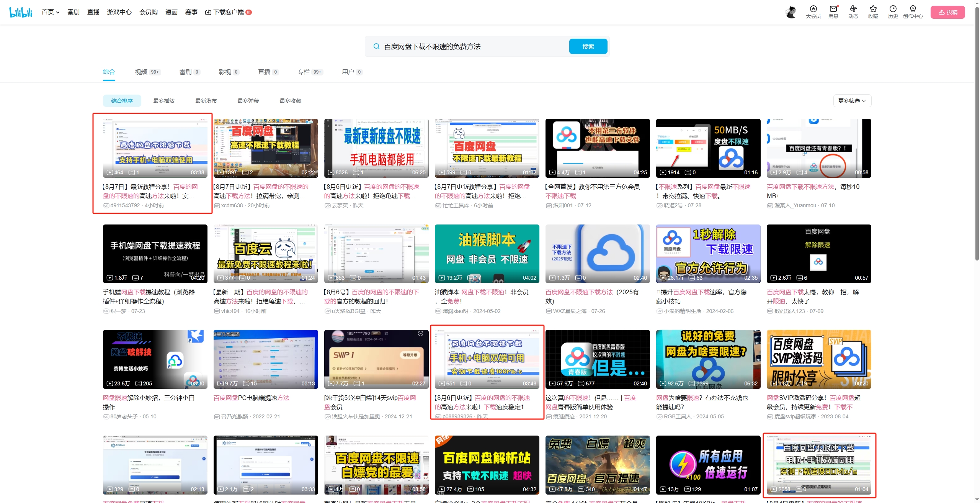980x503 pixels.
Task: Open the 更多筛选 filter dropdown
Action: pos(852,100)
